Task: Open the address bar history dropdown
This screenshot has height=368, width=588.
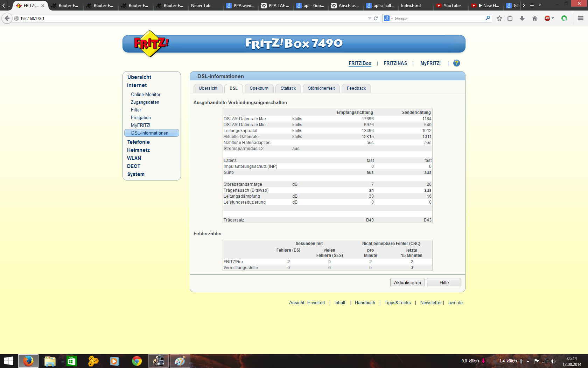Action: 370,18
